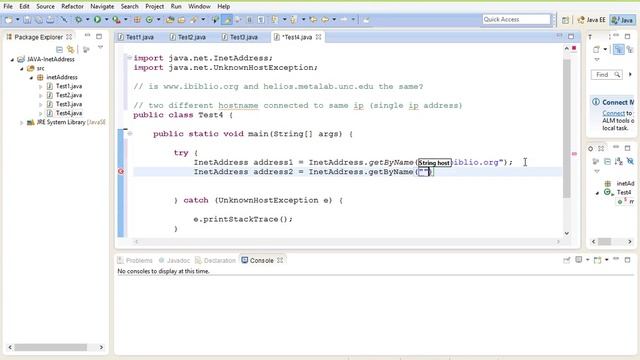Jump to Previous Annotation icon
This screenshot has height=360, width=640.
(293, 20)
